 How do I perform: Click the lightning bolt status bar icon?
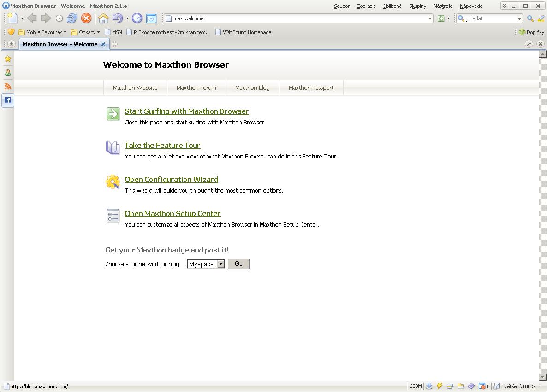[440, 386]
